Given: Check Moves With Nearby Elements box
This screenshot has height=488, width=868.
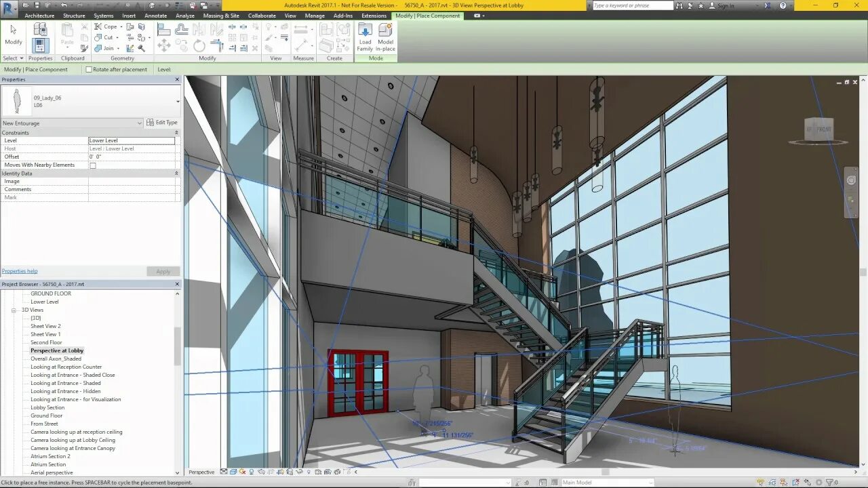Looking at the screenshot, I should (93, 165).
